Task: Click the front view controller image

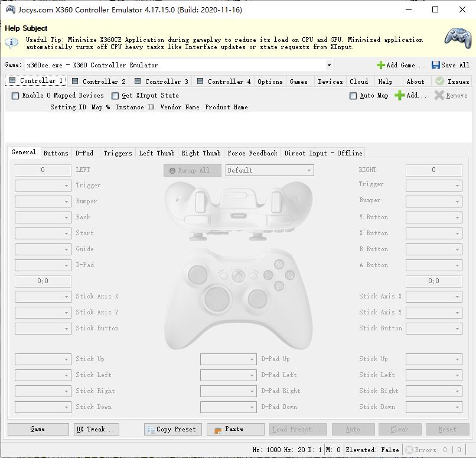Action: [x=239, y=298]
